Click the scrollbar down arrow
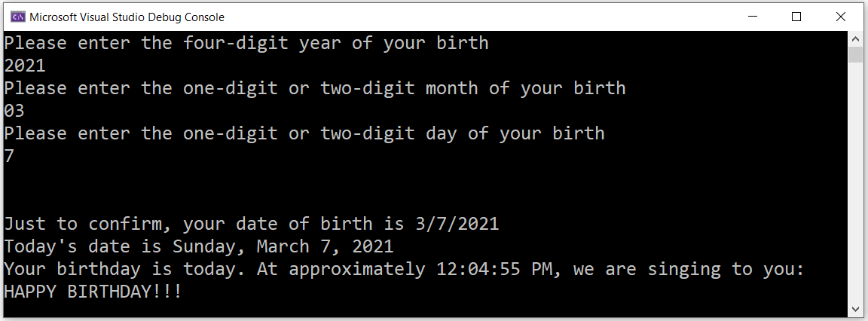 click(x=855, y=307)
